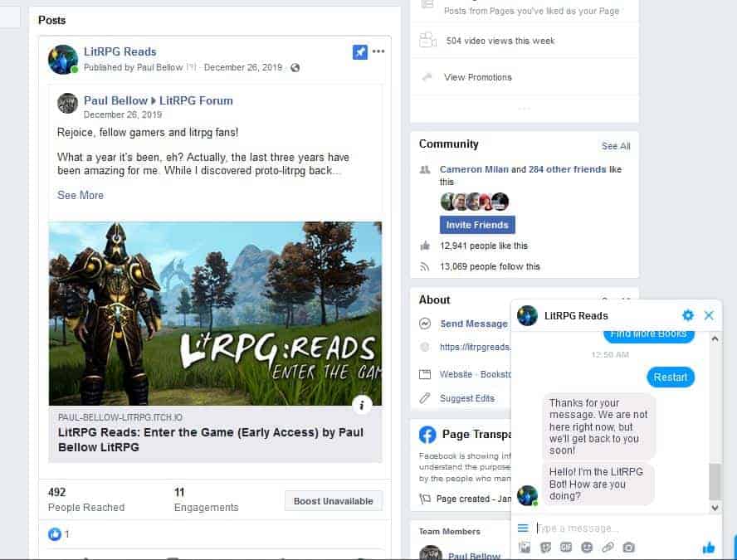737x560 pixels.
Task: Open the chat persistent menu hamburger icon
Action: click(523, 528)
